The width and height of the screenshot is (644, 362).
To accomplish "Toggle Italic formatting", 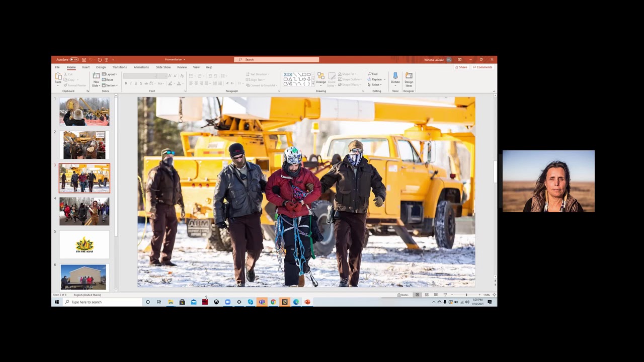I will click(131, 83).
